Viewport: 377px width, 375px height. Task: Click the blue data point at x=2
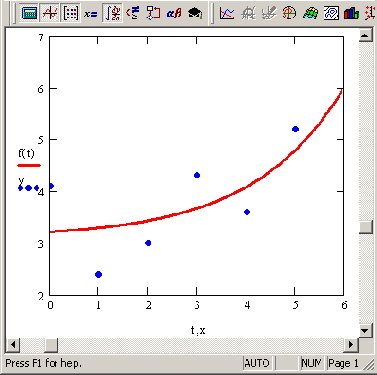point(148,243)
